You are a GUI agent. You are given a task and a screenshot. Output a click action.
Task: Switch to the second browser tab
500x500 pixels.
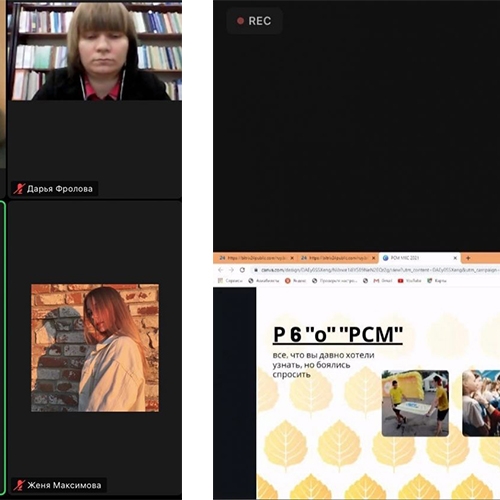click(338, 258)
